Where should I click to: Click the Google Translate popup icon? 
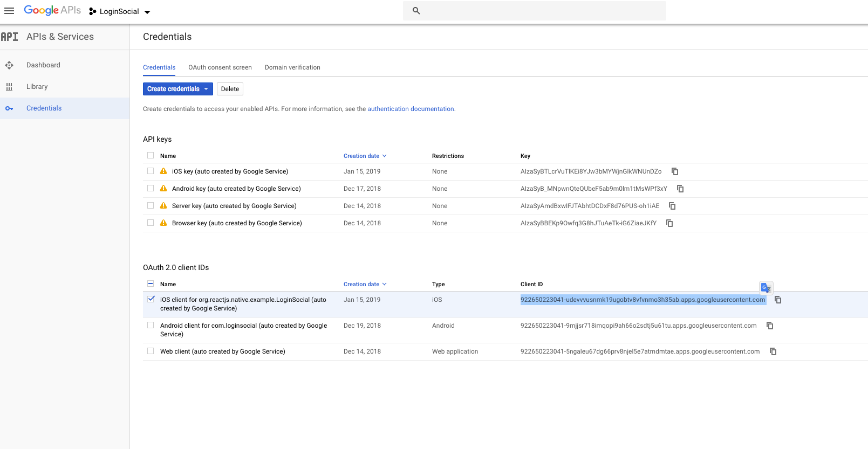pos(766,288)
